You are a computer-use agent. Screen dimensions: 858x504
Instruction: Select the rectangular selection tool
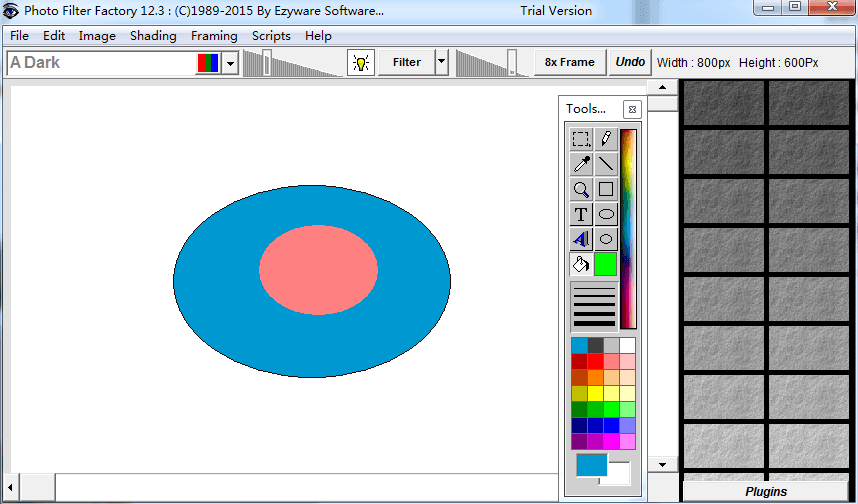pyautogui.click(x=581, y=139)
